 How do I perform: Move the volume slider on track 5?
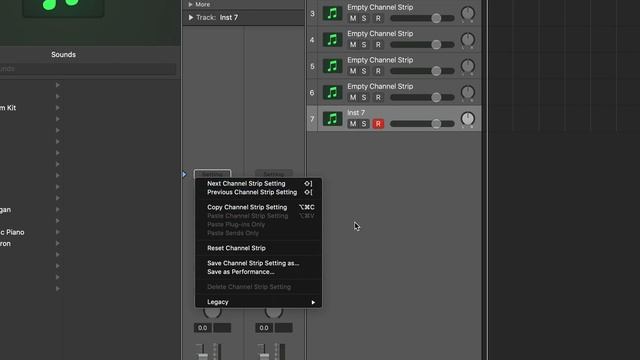coord(436,71)
